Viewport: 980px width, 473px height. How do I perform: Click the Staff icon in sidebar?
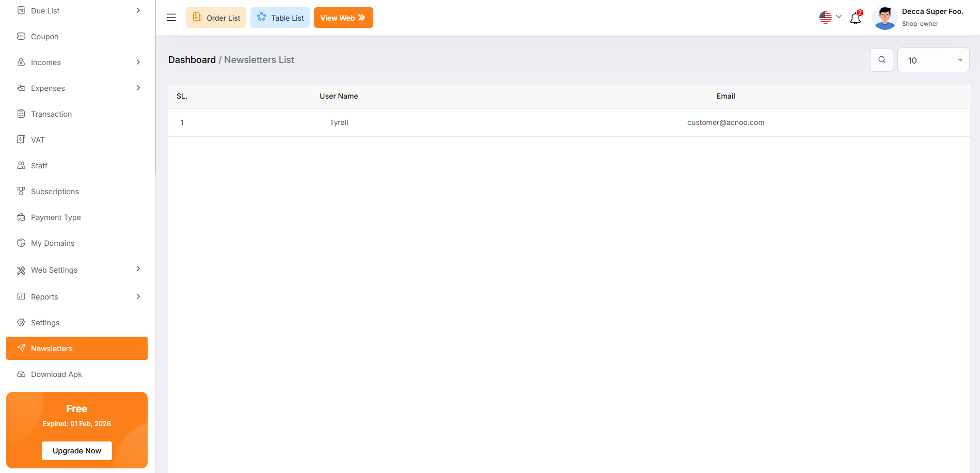tap(21, 165)
